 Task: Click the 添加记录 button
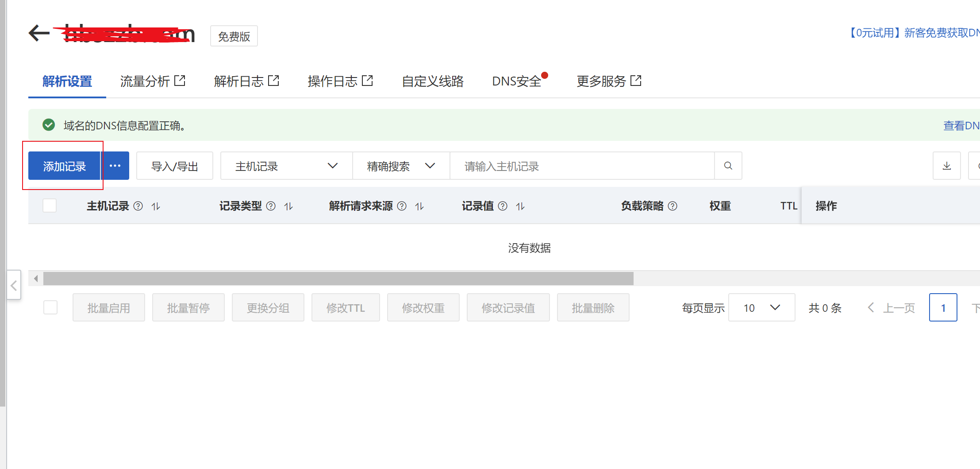coord(65,166)
